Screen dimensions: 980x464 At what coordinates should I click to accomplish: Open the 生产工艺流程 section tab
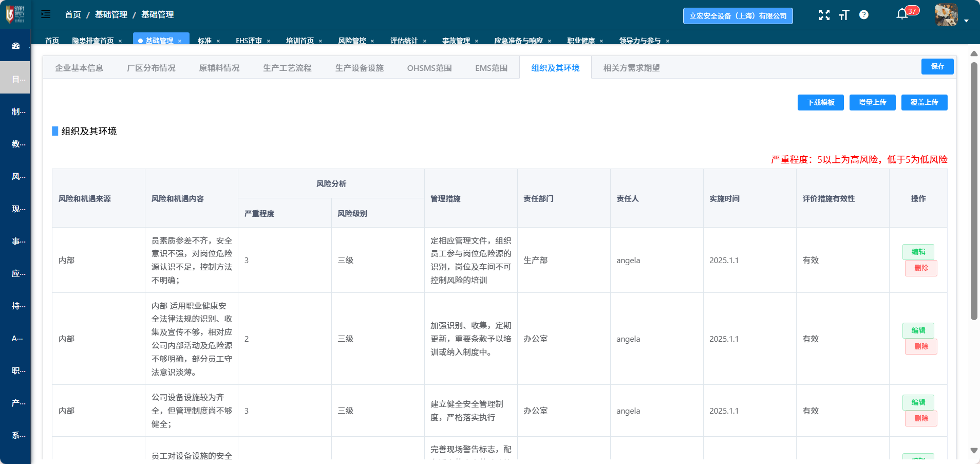point(287,68)
